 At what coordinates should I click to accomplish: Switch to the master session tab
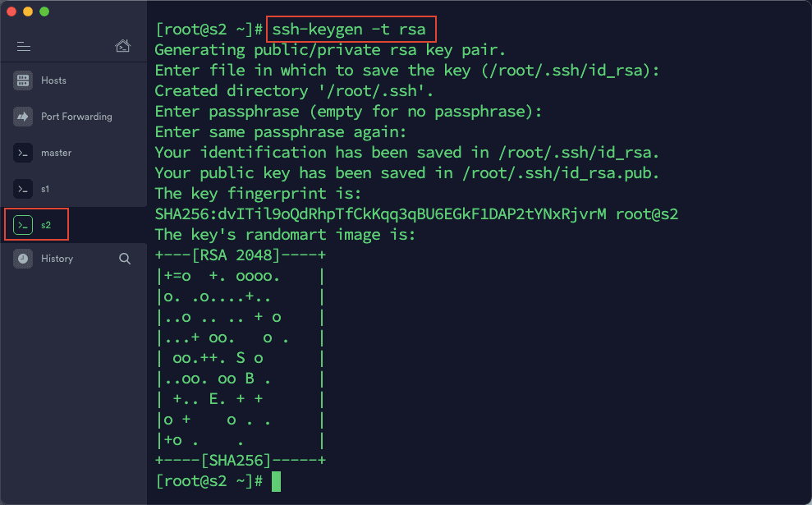(x=56, y=153)
